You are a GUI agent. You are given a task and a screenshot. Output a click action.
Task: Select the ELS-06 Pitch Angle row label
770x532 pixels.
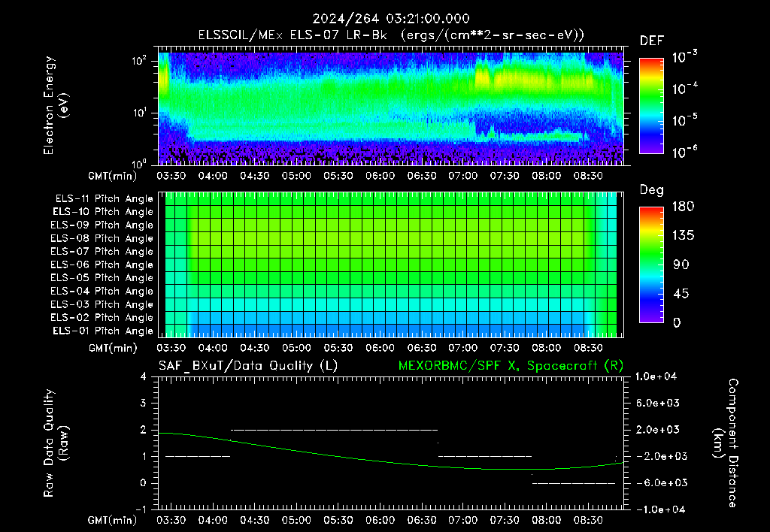click(x=102, y=264)
